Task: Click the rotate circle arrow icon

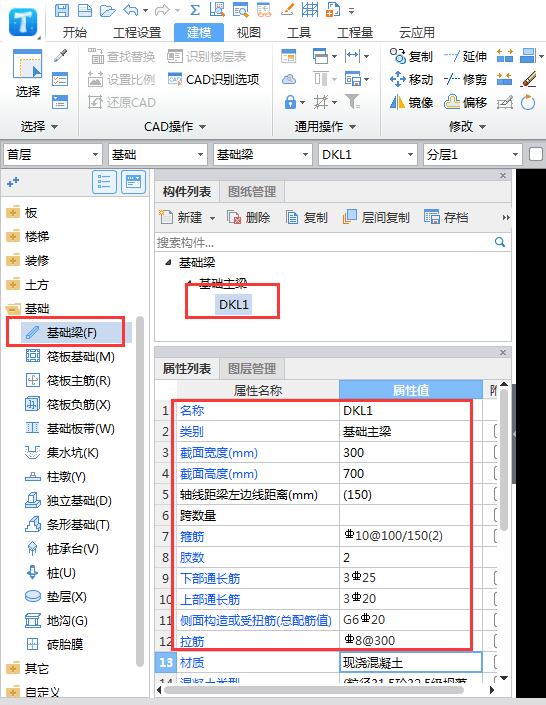Action: [528, 103]
